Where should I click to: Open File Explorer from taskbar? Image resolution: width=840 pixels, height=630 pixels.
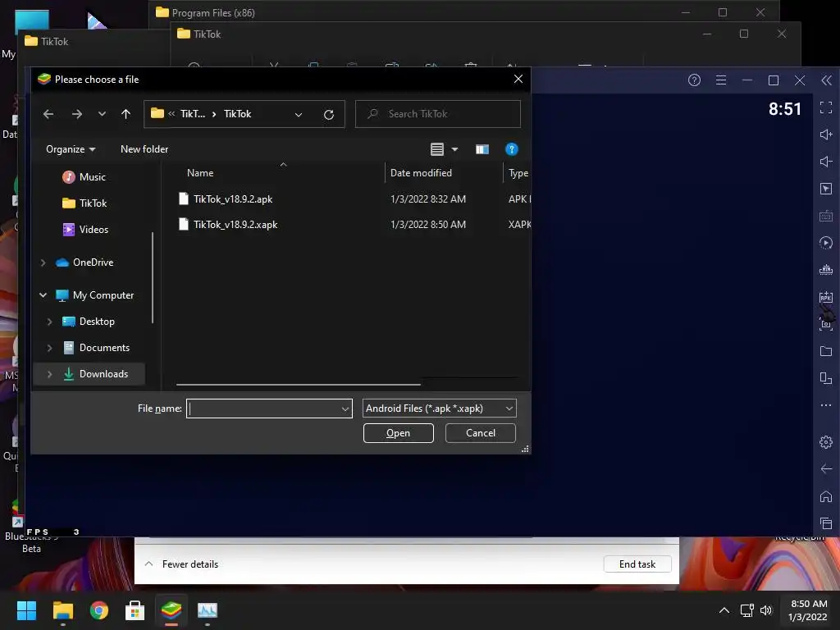point(63,610)
